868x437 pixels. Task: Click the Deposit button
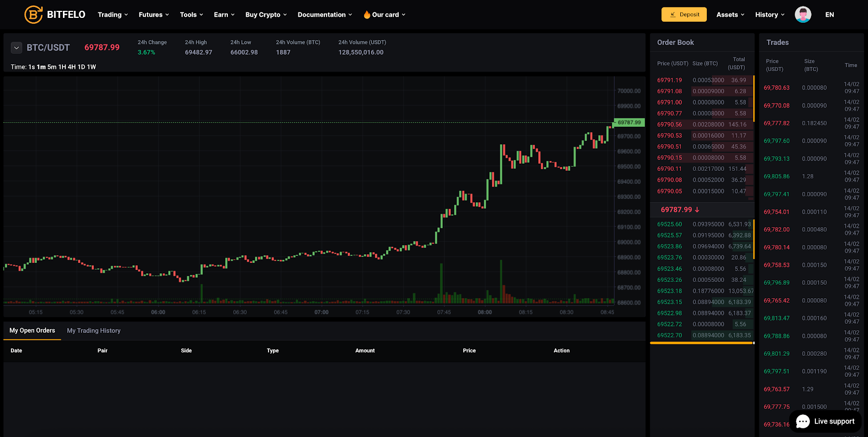(684, 15)
